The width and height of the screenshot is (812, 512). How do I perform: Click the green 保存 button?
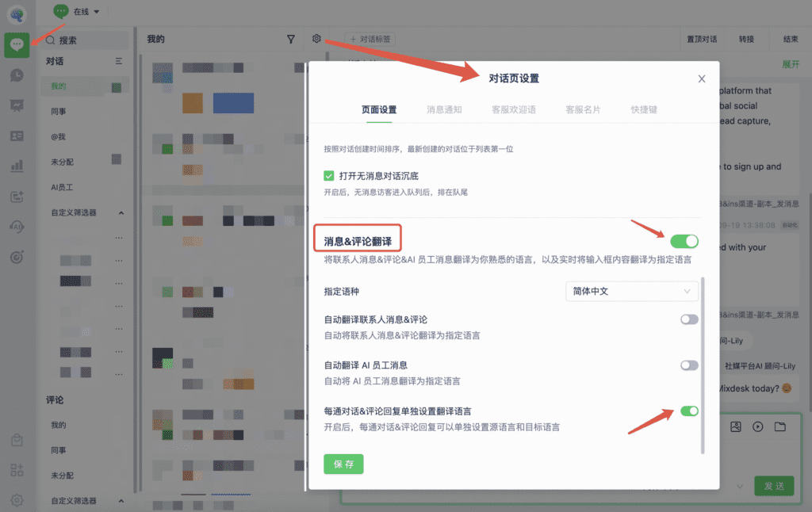343,464
